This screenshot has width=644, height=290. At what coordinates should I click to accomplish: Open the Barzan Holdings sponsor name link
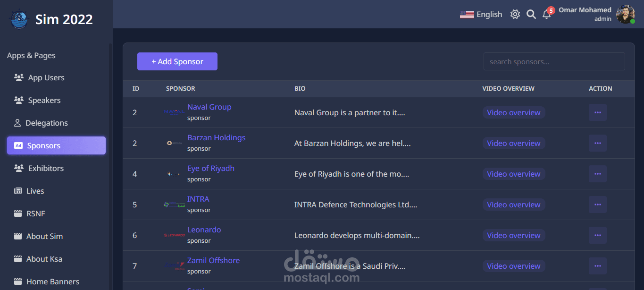pyautogui.click(x=217, y=137)
